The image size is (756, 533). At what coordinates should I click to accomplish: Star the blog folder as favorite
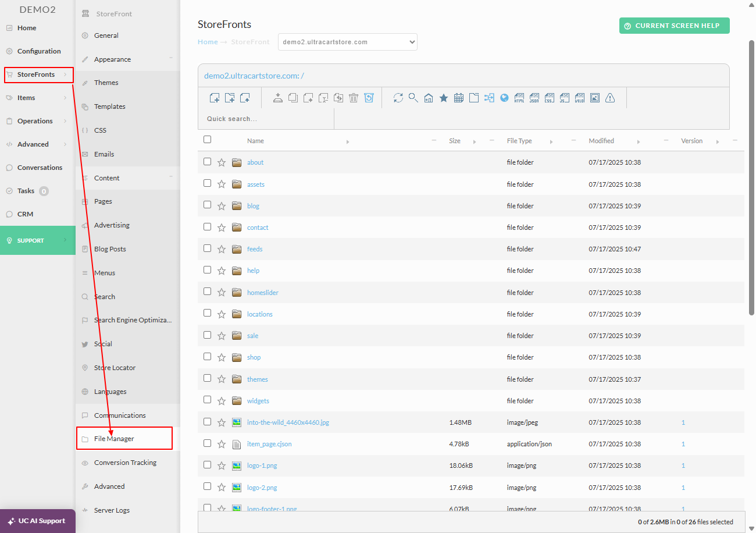(x=222, y=206)
